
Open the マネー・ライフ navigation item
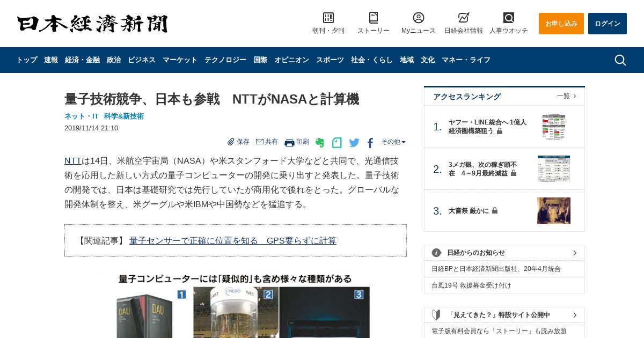pyautogui.click(x=466, y=60)
